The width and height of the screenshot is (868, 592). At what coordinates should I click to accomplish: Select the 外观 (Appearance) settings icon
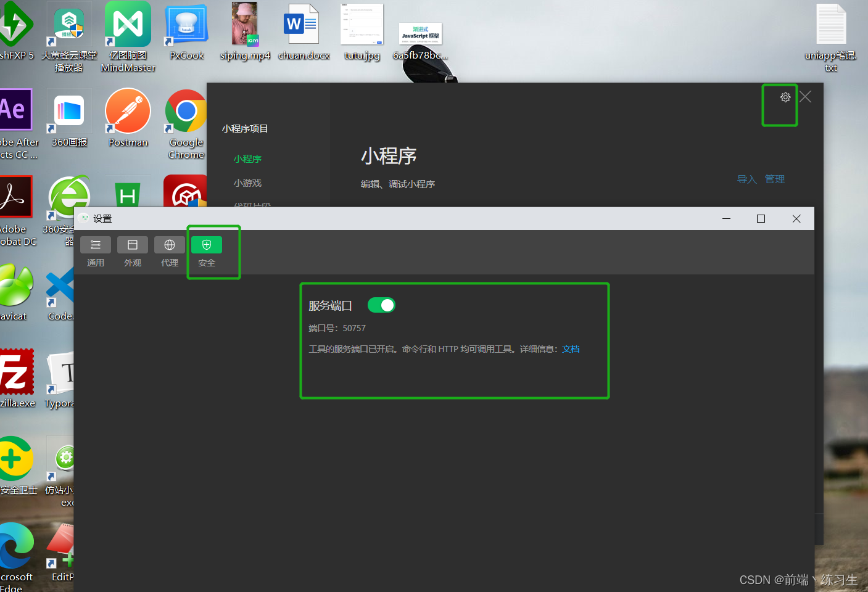[x=133, y=245]
